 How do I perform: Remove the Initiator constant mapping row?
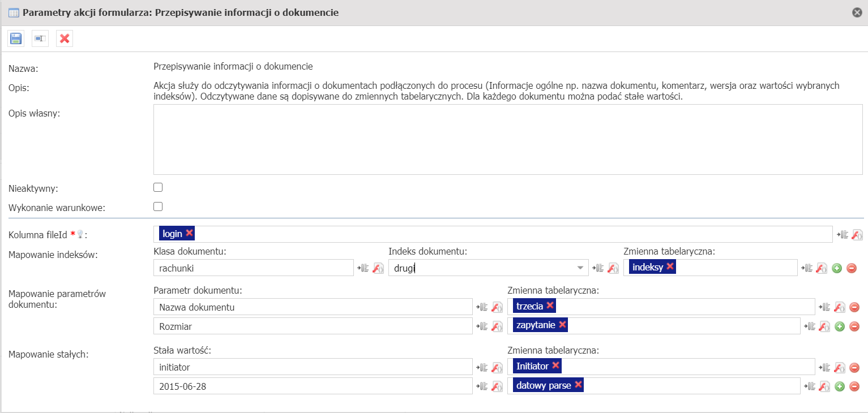tap(855, 368)
